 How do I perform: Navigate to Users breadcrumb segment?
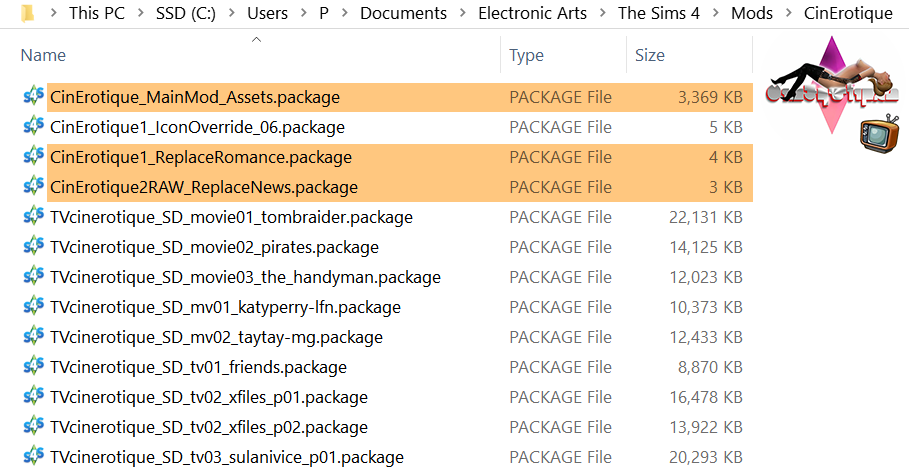(267, 13)
